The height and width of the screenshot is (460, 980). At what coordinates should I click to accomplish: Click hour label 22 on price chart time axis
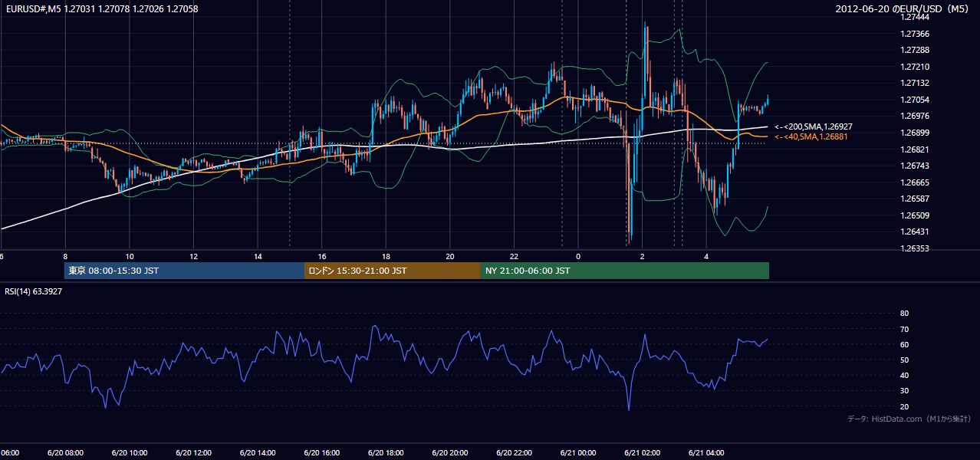coord(515,257)
